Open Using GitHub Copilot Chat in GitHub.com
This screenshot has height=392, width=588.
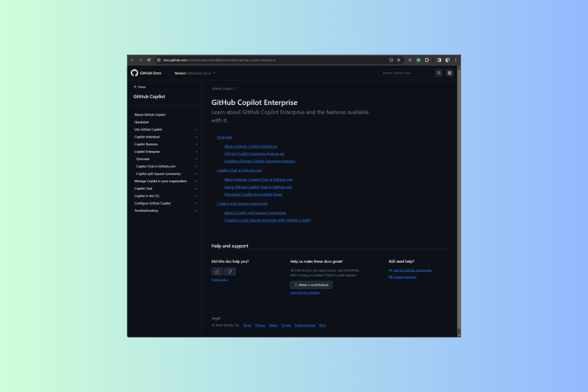(x=258, y=187)
